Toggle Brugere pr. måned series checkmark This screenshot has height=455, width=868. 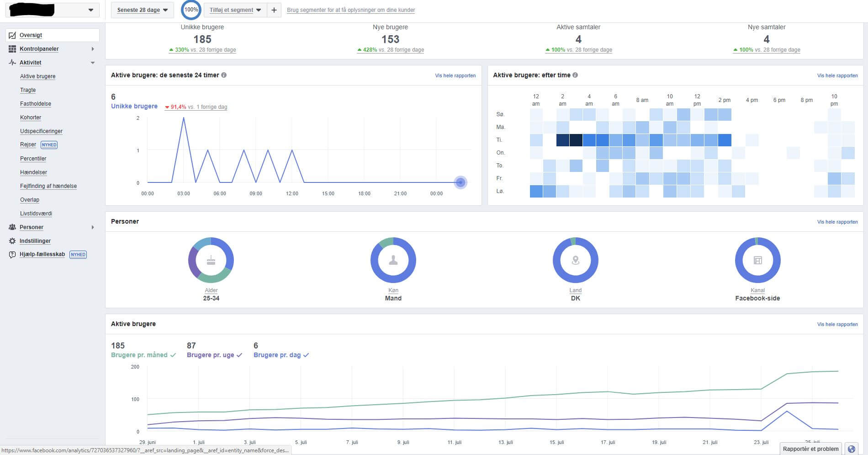tap(173, 355)
